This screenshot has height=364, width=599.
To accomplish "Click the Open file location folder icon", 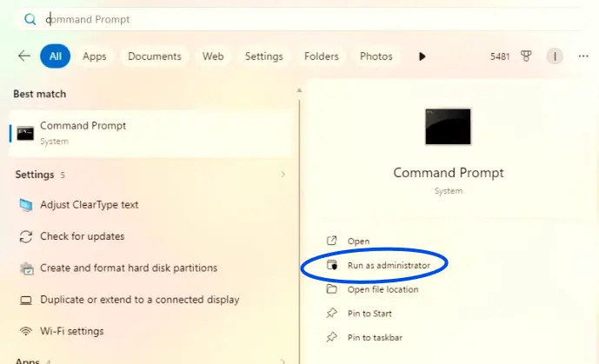I will tap(331, 288).
